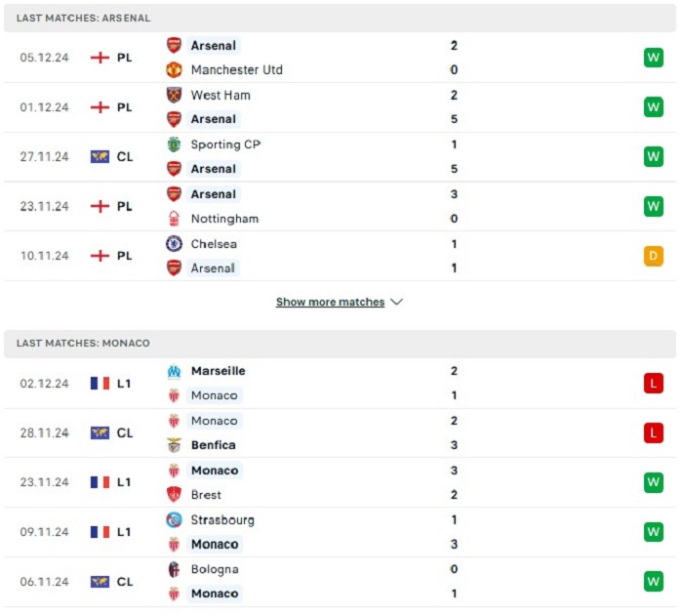Click the Last Matches: Monaco header

tap(340, 344)
